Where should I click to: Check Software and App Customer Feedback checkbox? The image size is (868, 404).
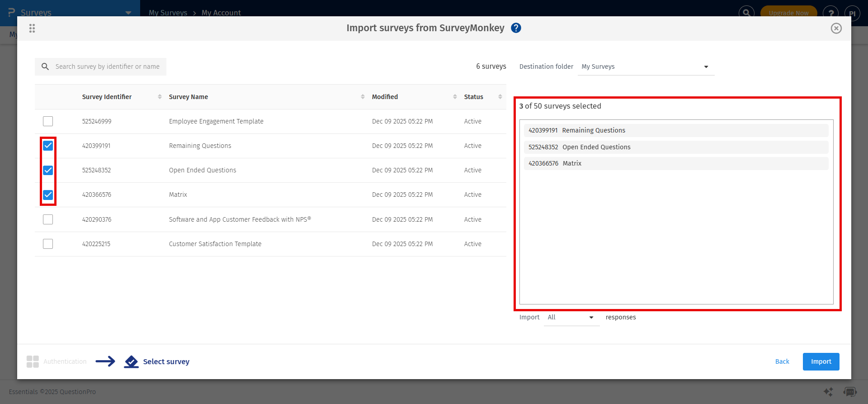click(48, 219)
